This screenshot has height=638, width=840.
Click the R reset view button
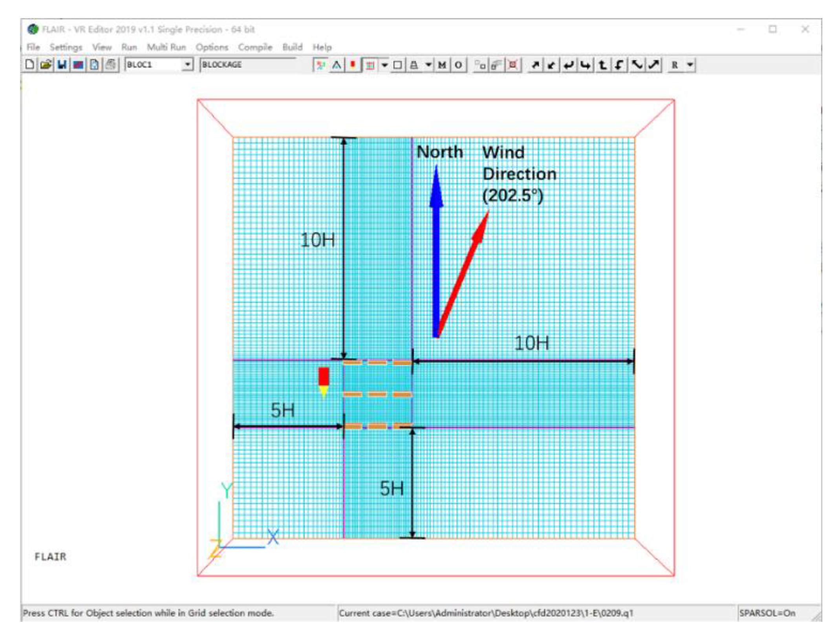click(x=675, y=65)
